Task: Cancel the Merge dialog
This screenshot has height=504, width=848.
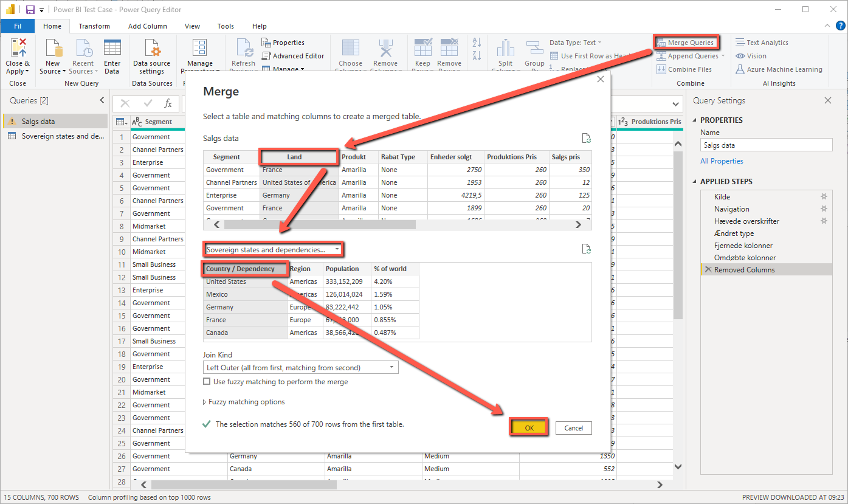Action: (574, 428)
